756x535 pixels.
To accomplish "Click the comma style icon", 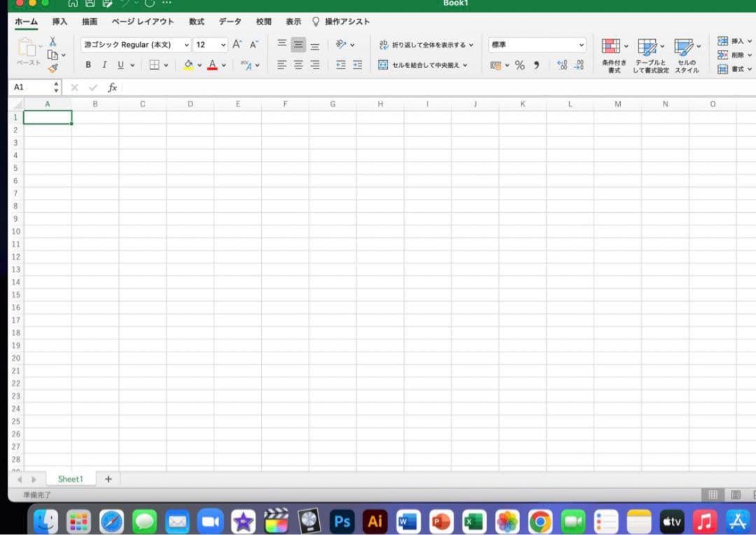I will click(x=536, y=64).
